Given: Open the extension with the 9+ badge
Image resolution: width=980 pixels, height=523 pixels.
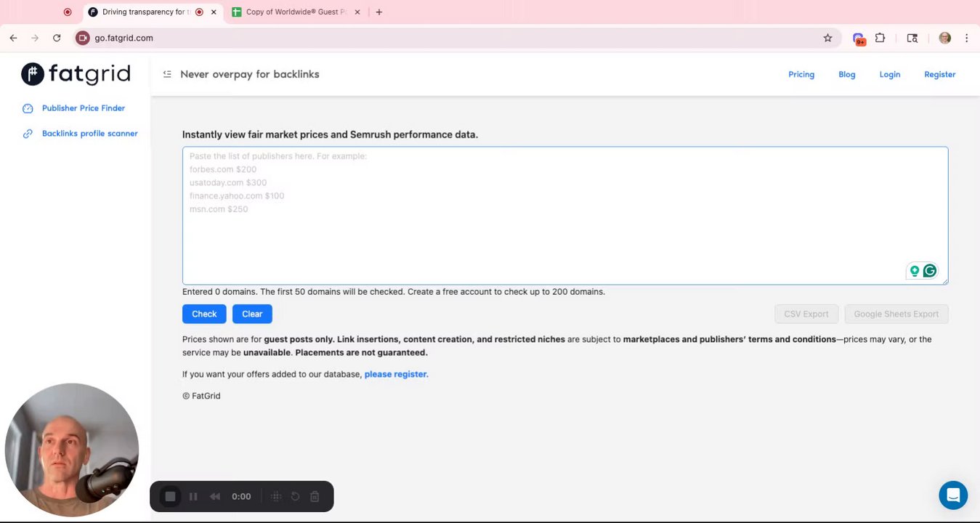Looking at the screenshot, I should click(x=859, y=38).
